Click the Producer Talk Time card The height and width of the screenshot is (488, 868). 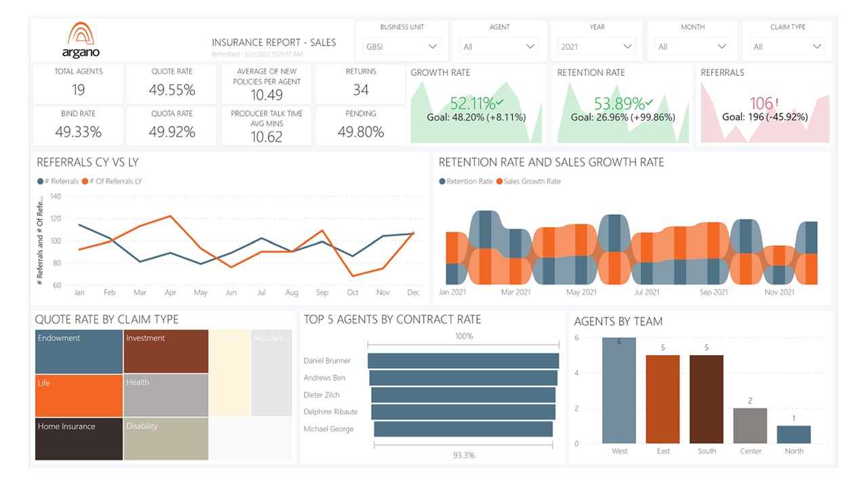click(x=267, y=125)
